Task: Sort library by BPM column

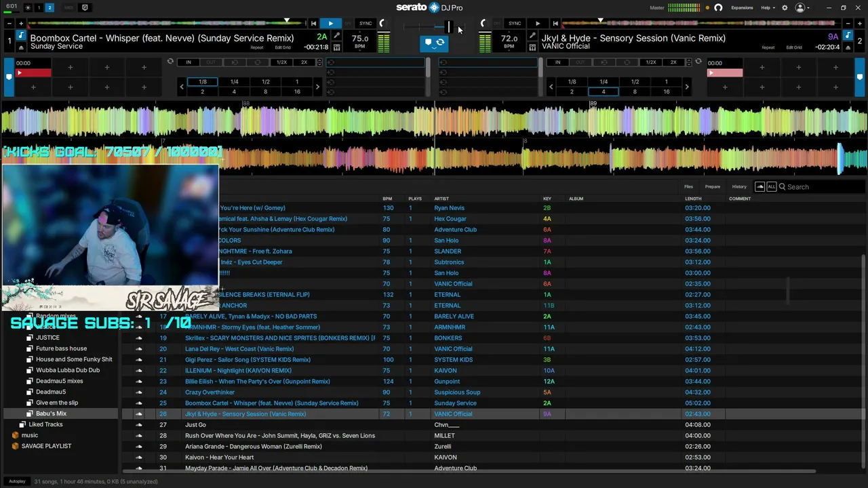Action: 387,199
